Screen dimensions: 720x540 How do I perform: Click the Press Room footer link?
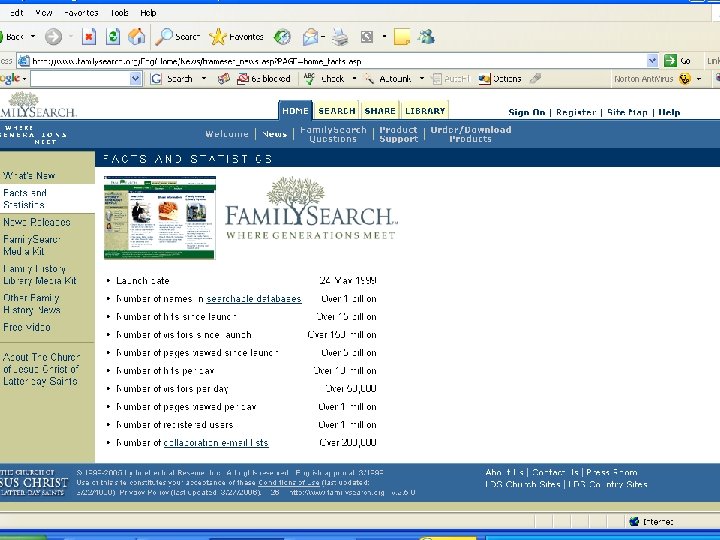[612, 472]
